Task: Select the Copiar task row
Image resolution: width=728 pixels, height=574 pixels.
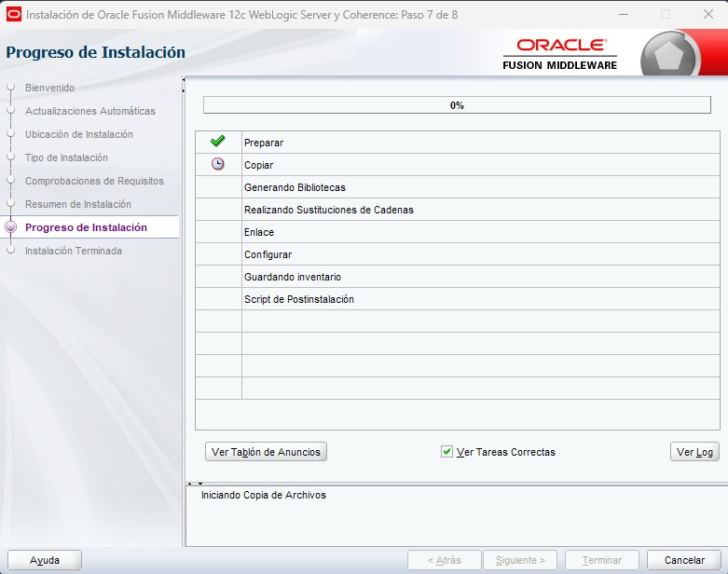Action: tap(458, 165)
